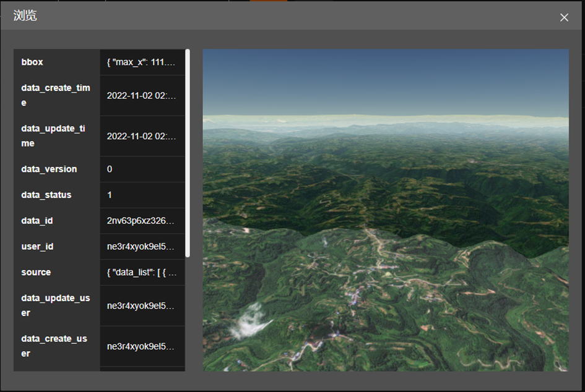
Task: Click the data_version value 0
Action: point(110,169)
